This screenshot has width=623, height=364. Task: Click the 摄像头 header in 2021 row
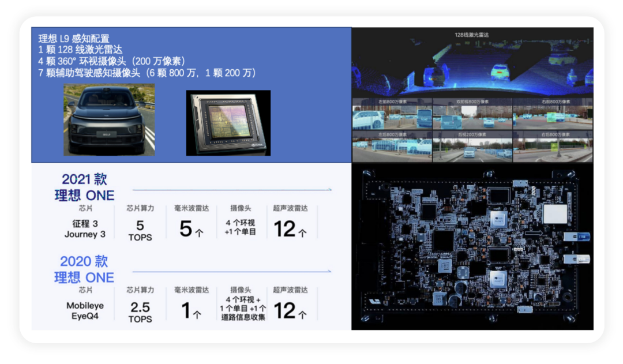click(241, 208)
